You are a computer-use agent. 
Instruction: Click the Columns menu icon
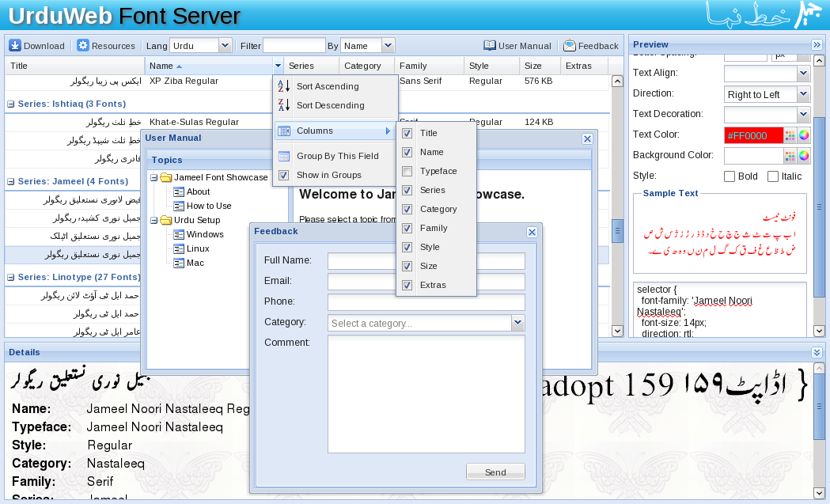284,131
